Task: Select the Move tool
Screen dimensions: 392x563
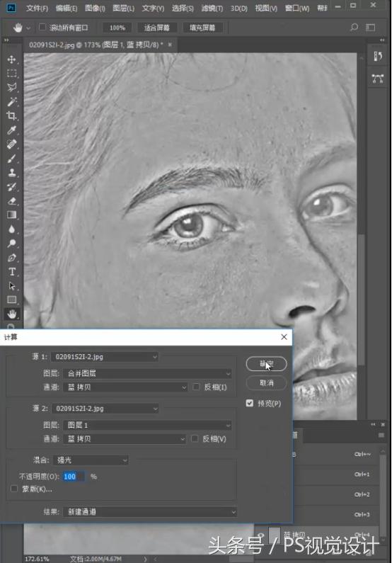Action: (x=11, y=59)
